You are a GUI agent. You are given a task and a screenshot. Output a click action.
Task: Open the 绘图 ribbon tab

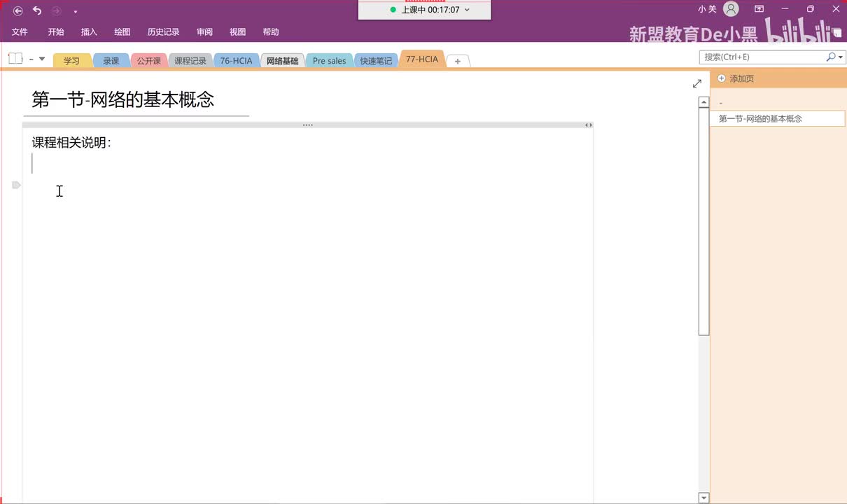pos(122,31)
